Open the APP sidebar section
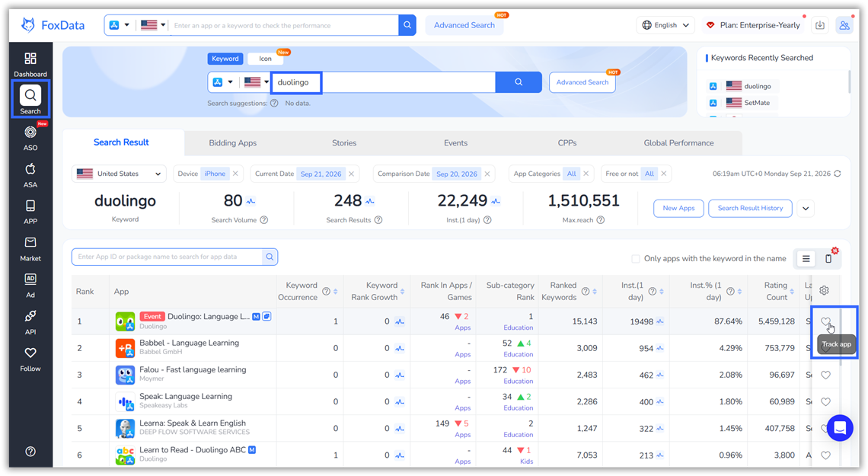The width and height of the screenshot is (868, 476). [x=30, y=212]
